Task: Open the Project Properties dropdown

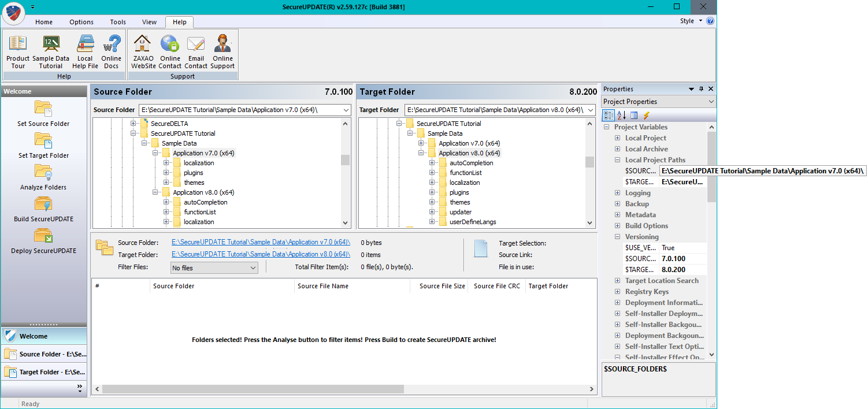Action: [710, 102]
